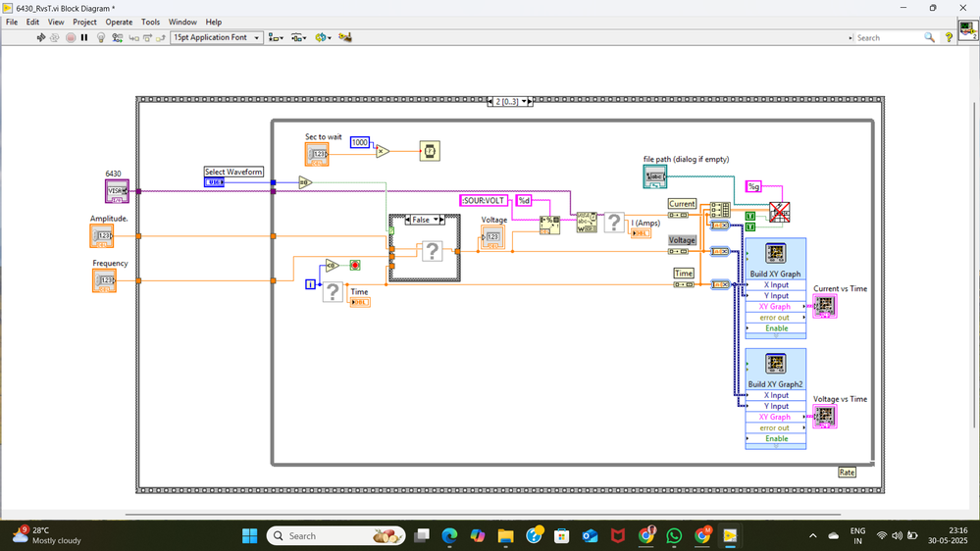Select the Write Delimited Spreadsheet node

tap(779, 213)
